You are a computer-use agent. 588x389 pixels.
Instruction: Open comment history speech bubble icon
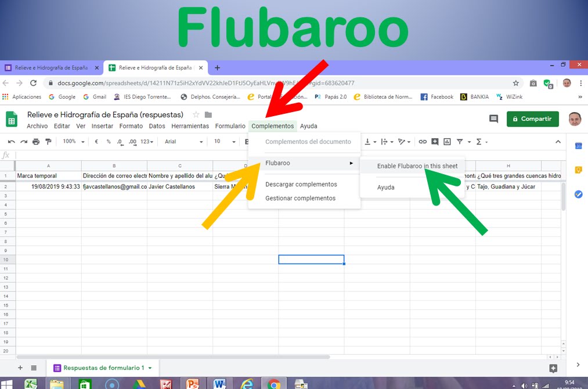click(x=493, y=119)
